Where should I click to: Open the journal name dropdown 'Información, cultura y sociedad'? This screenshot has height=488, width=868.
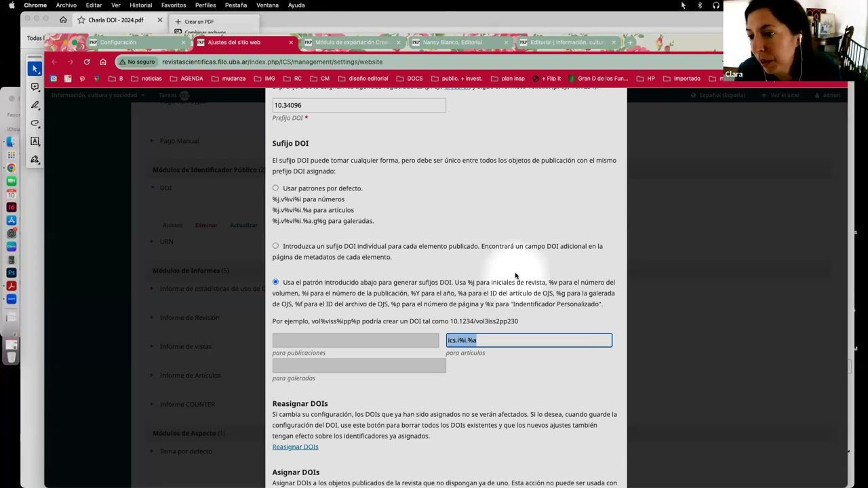tap(98, 96)
